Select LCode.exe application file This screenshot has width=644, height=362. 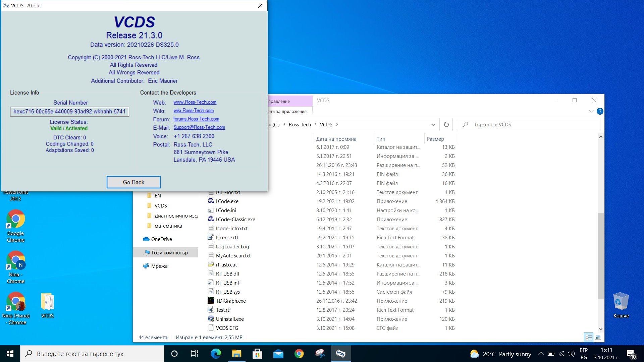[x=227, y=201]
